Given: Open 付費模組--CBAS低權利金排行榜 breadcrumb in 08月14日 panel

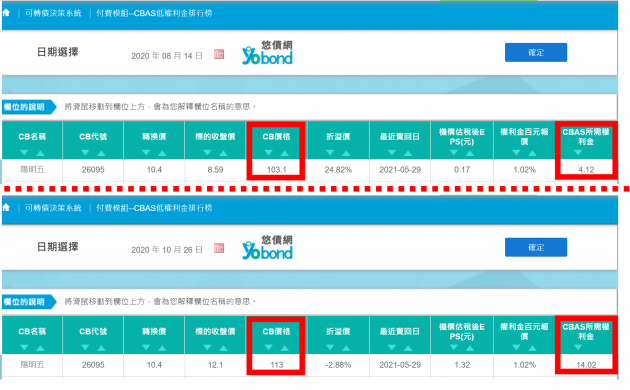Looking at the screenshot, I should [x=154, y=13].
